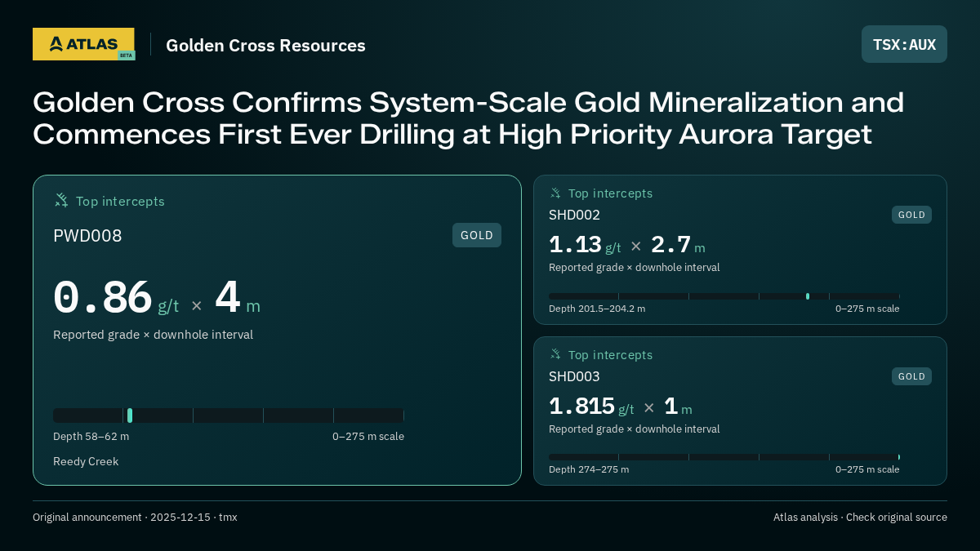
Task: Click the ATLAS beta logo
Action: point(83,44)
